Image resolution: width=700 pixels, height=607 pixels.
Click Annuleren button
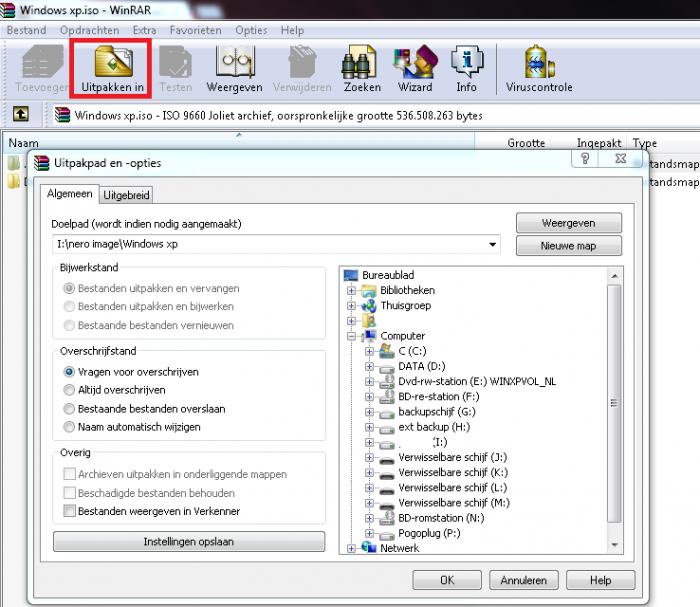click(524, 580)
